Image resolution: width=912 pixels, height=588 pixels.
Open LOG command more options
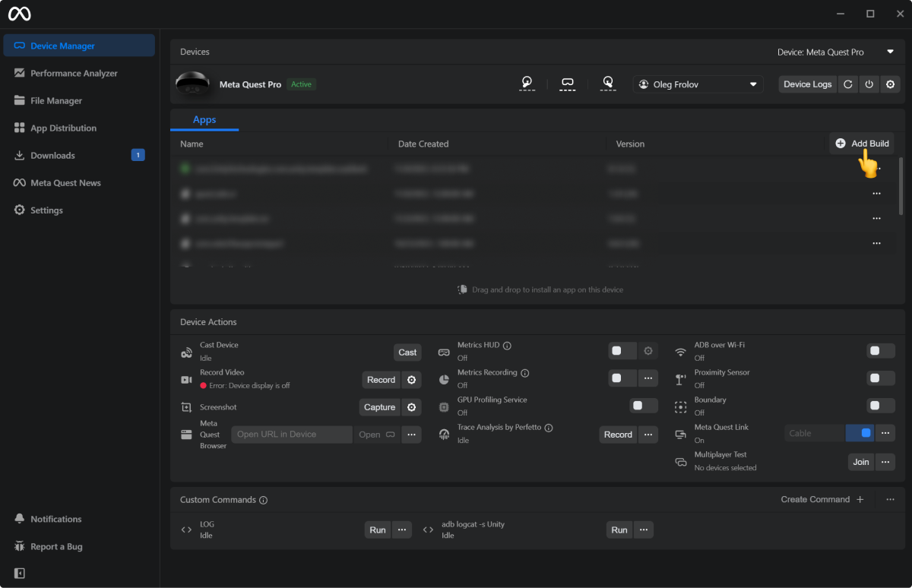[x=402, y=530]
